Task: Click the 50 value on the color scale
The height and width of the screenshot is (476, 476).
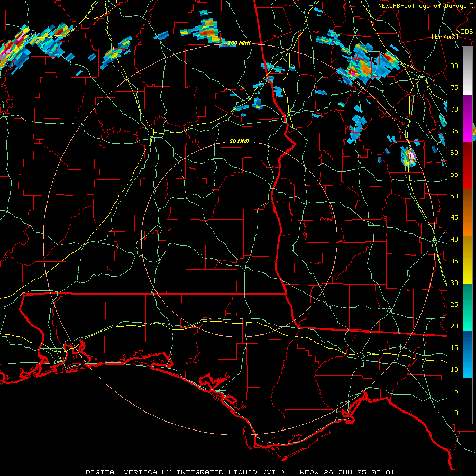Action: 454,196
